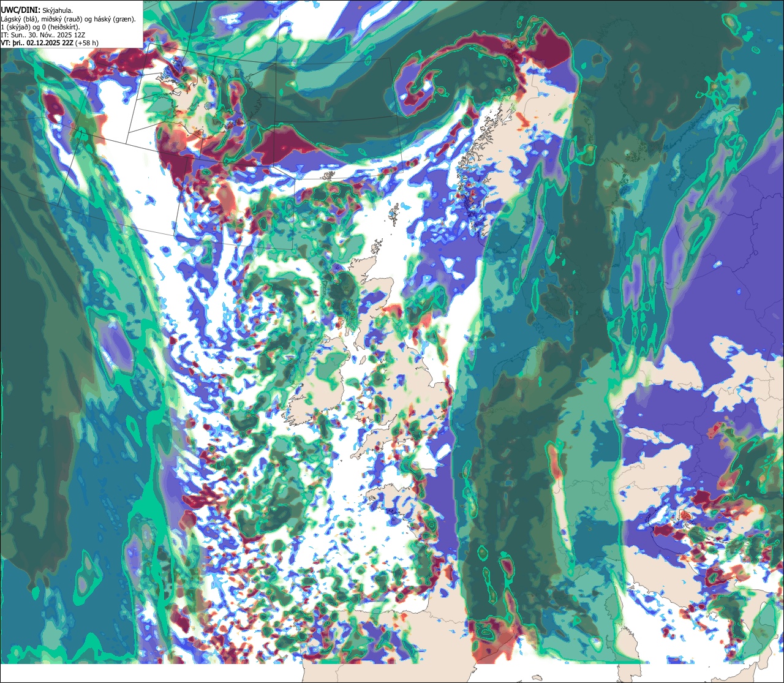This screenshot has width=784, height=683.
Task: Click the "Lágský (blá)" legend entry
Action: coord(19,19)
